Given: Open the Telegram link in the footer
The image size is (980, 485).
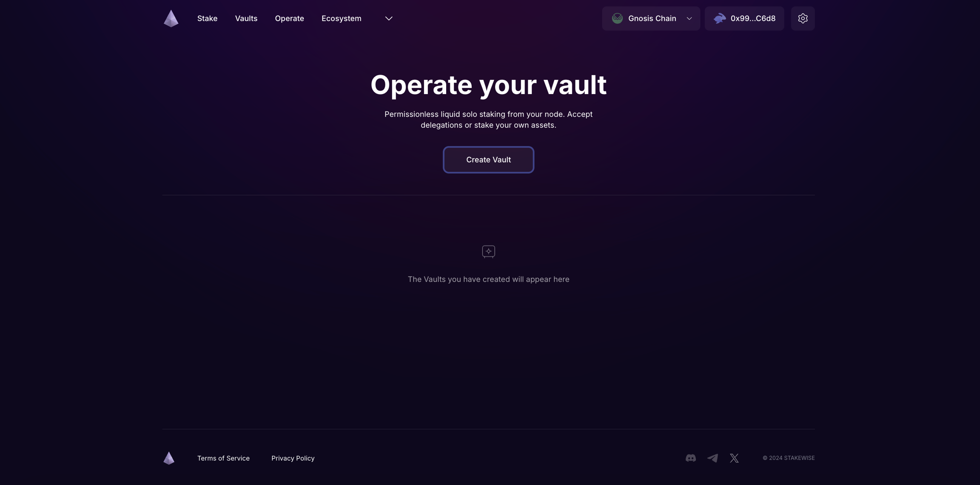Looking at the screenshot, I should tap(712, 458).
